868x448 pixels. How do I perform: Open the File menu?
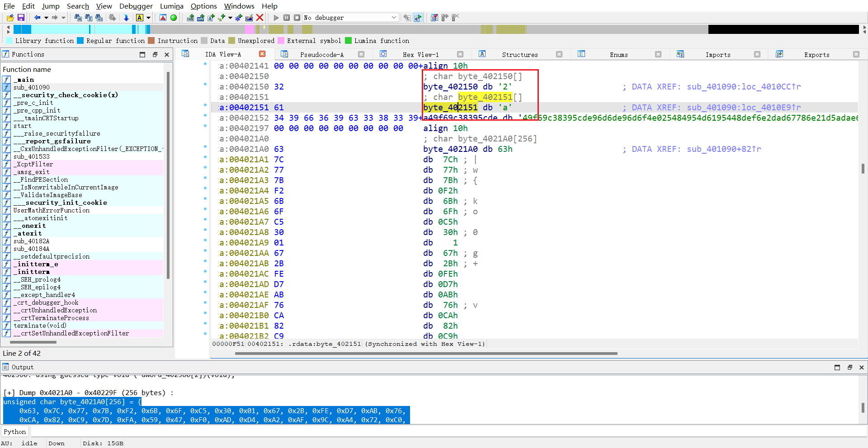[9, 6]
